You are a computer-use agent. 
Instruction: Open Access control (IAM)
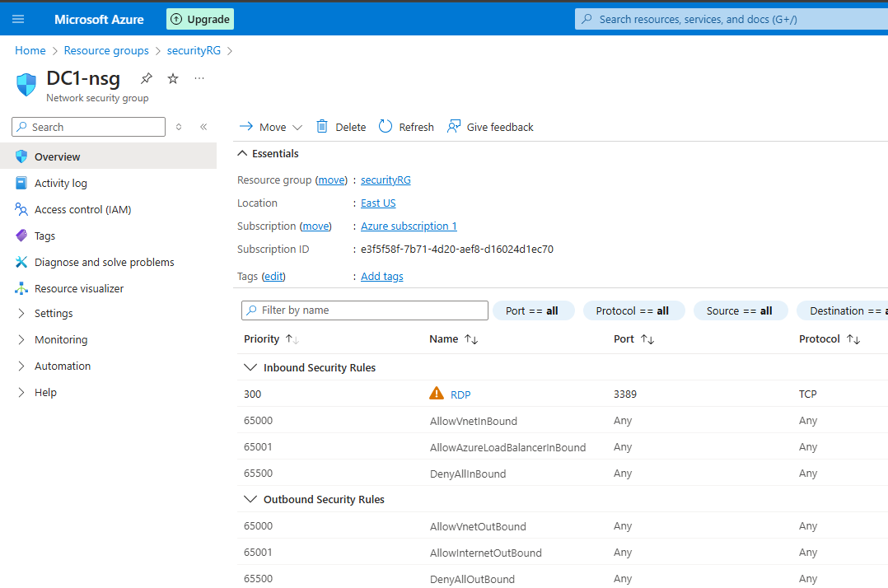tap(82, 209)
